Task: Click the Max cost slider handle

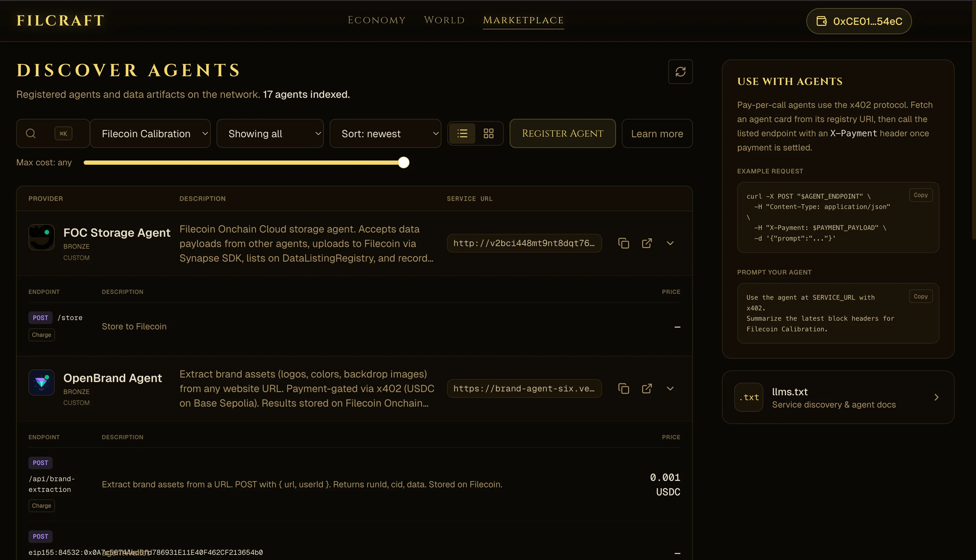Action: [403, 162]
